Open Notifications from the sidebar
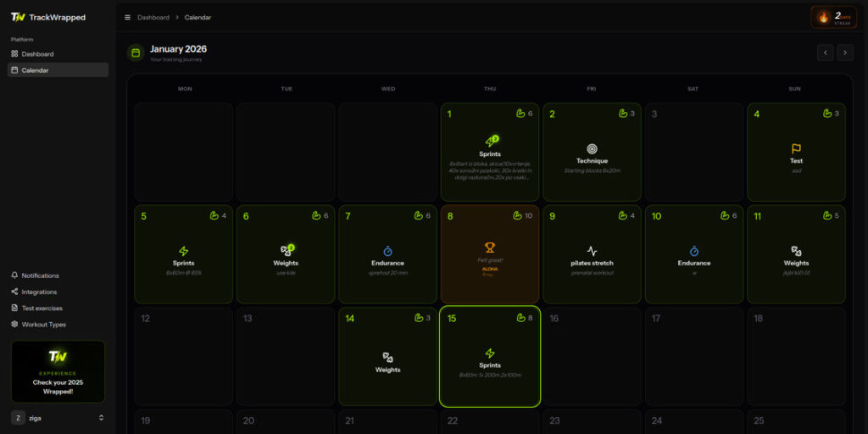 pyautogui.click(x=40, y=275)
